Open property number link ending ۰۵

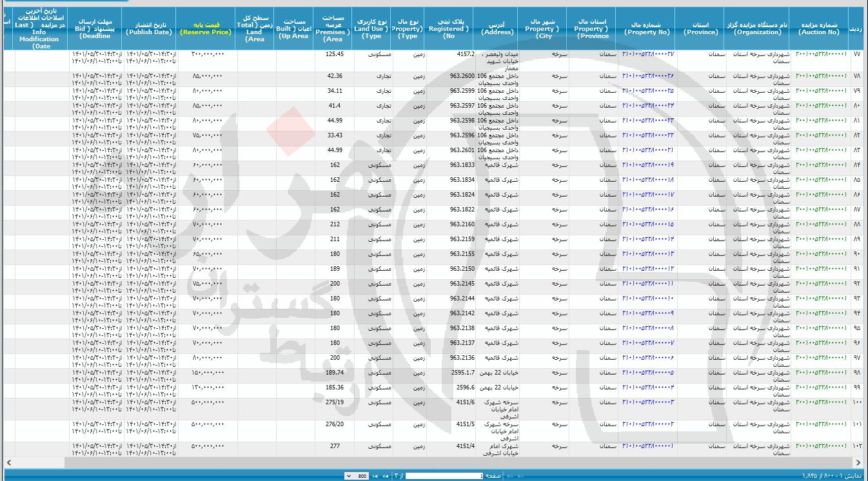coord(648,373)
